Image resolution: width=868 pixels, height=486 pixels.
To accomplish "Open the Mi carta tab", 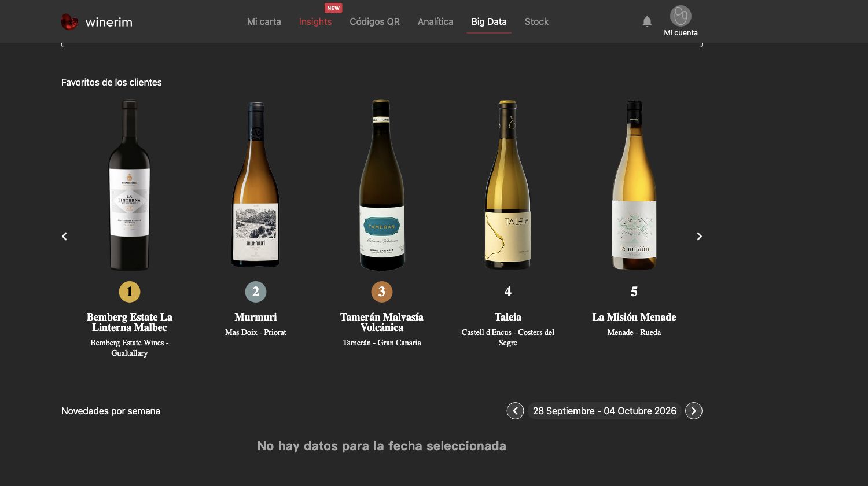I will pyautogui.click(x=264, y=21).
